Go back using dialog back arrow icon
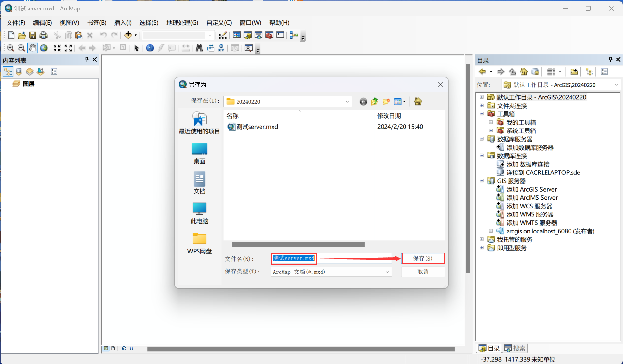Viewport: 623px width, 364px height. tap(363, 102)
